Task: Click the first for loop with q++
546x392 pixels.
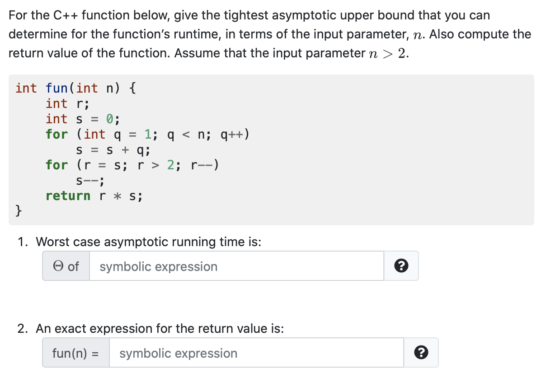Action: [147, 135]
